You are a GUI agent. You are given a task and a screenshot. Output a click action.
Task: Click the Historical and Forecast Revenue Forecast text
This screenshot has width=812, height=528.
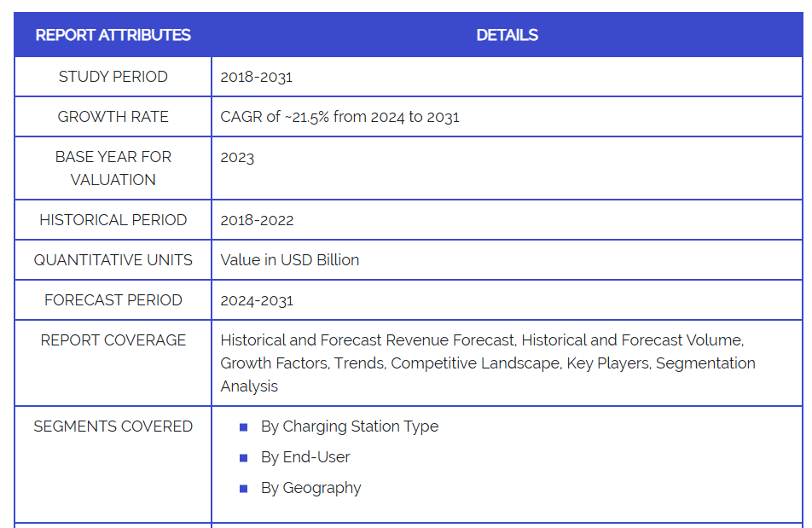click(367, 340)
